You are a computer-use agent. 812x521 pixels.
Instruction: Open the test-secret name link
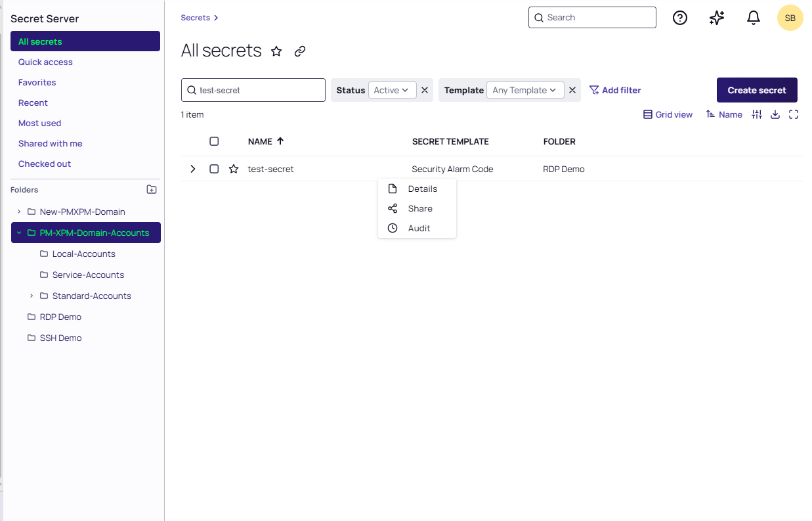click(270, 169)
